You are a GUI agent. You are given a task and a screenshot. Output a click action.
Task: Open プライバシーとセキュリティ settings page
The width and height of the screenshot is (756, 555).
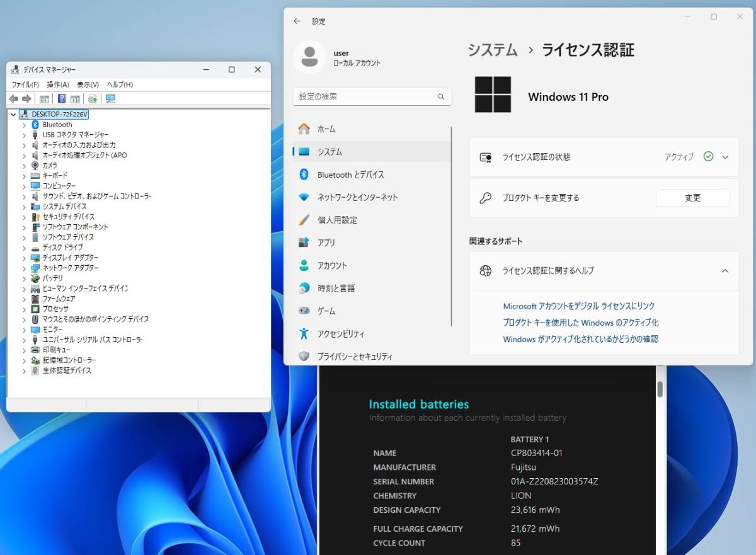(372, 357)
